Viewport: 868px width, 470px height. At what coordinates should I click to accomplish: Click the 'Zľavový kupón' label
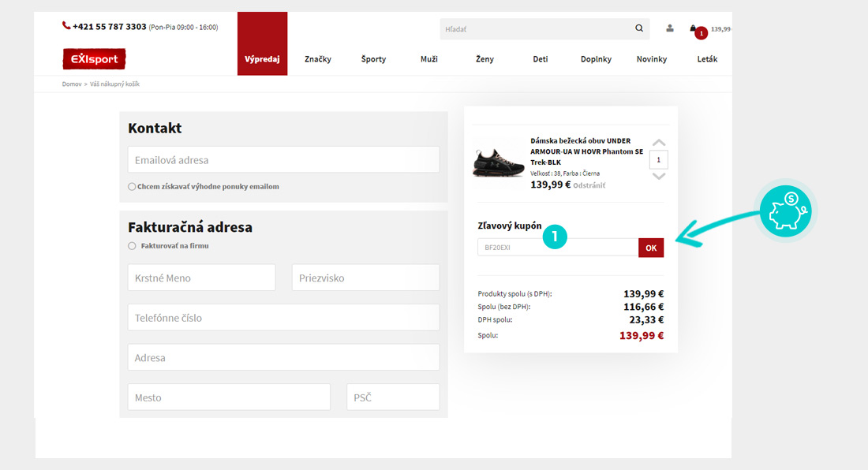point(510,226)
